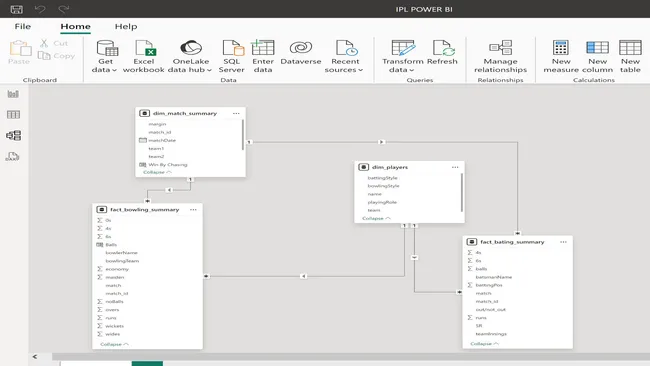Open the Dataverse connector
Screen dimensions: 650x366
[x=301, y=53]
